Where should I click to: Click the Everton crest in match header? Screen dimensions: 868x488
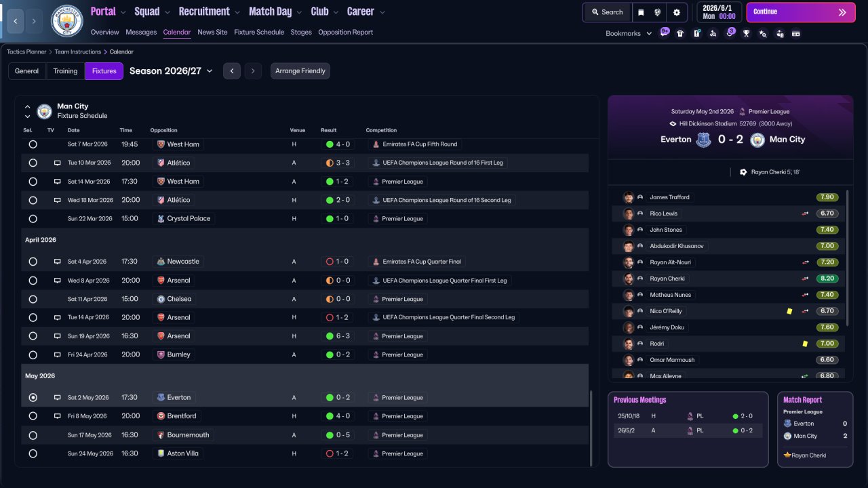point(703,140)
